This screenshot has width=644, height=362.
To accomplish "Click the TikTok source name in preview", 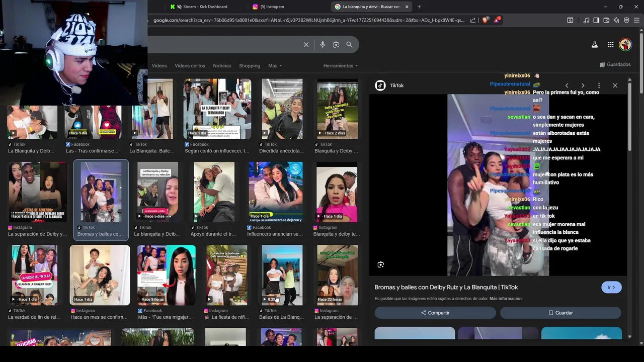I will (397, 85).
